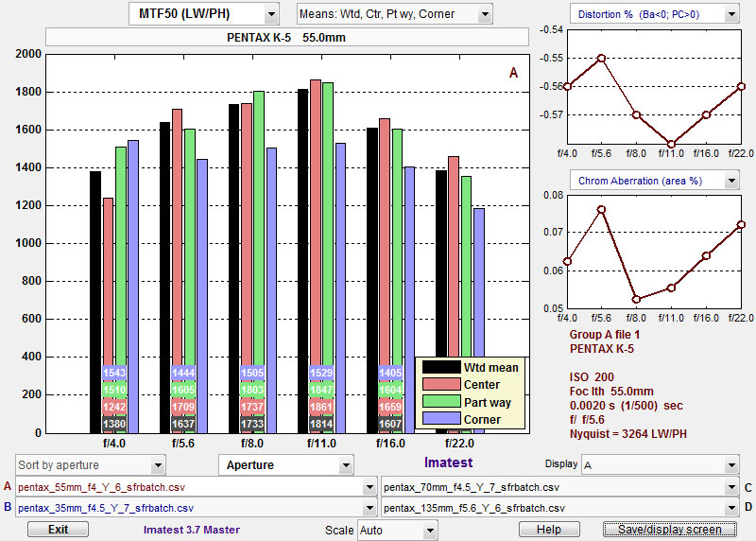Click the black Wtd mean bar at f/4.0
This screenshot has width=756, height=541.
95,302
